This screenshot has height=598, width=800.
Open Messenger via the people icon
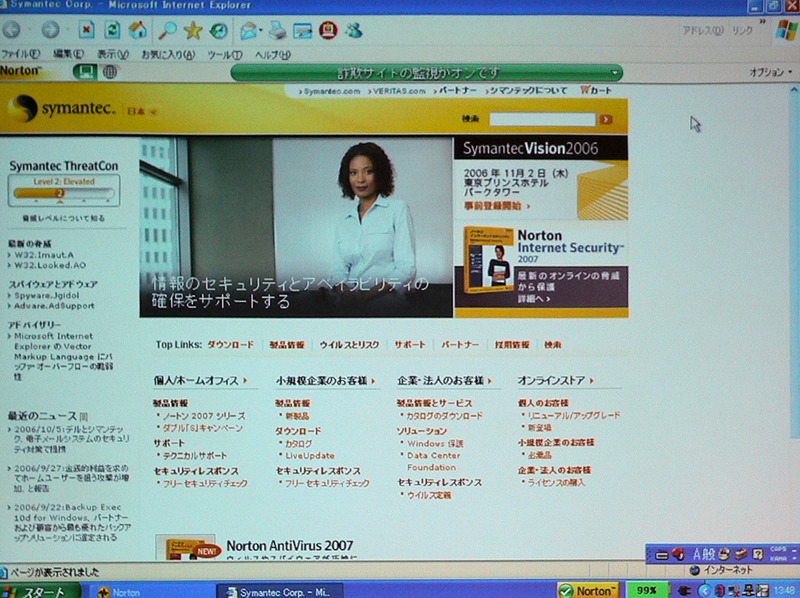(x=354, y=31)
